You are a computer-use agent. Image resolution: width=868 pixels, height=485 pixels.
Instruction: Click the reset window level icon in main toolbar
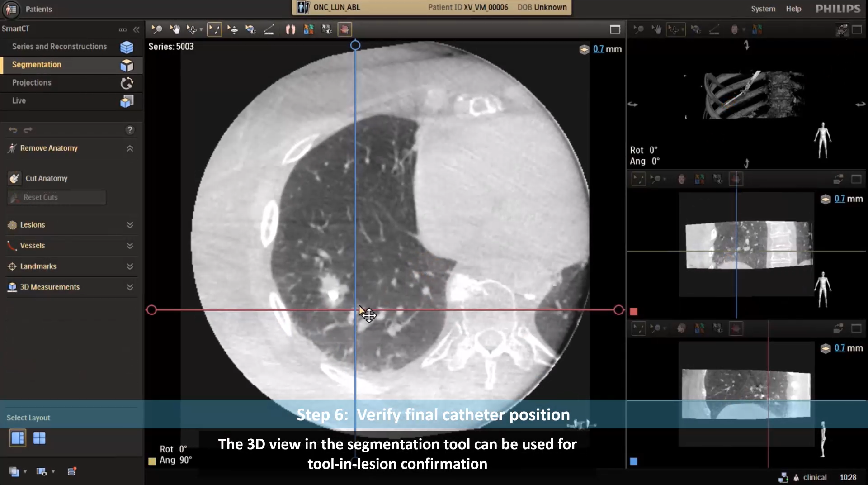(326, 29)
